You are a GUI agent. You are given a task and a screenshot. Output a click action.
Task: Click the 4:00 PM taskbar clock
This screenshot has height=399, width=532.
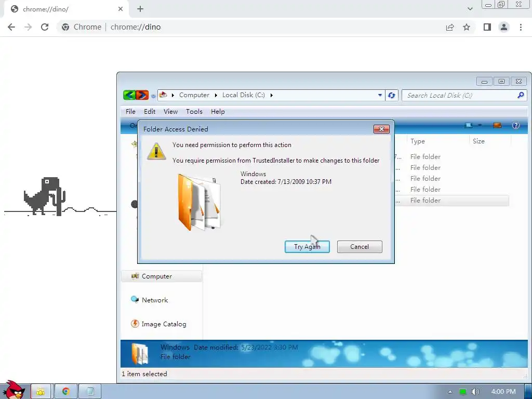pyautogui.click(x=503, y=392)
